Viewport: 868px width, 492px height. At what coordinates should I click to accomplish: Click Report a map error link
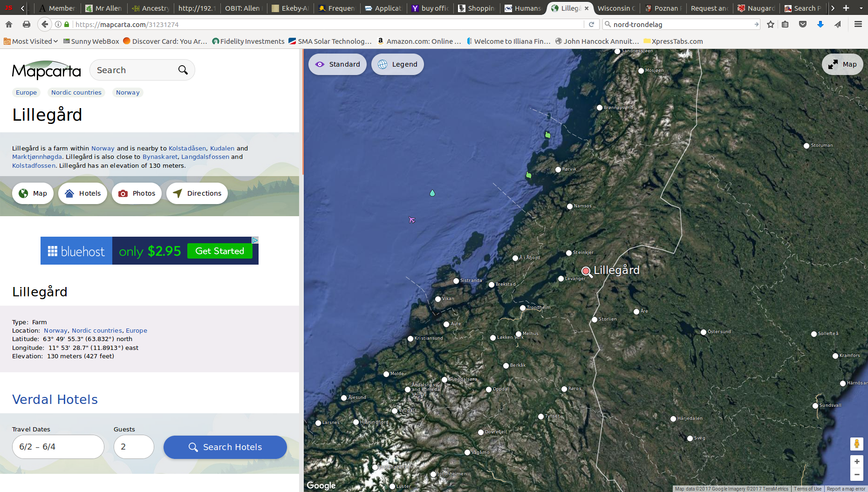click(x=846, y=489)
